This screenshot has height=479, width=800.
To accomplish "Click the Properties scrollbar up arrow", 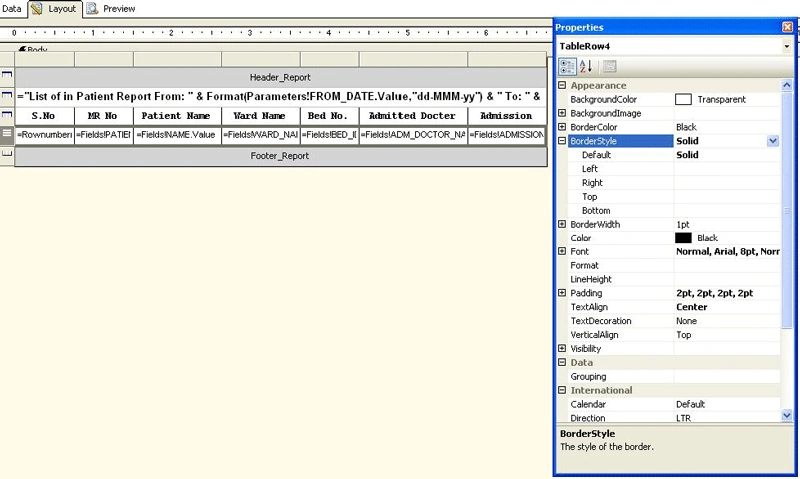I will pyautogui.click(x=786, y=85).
